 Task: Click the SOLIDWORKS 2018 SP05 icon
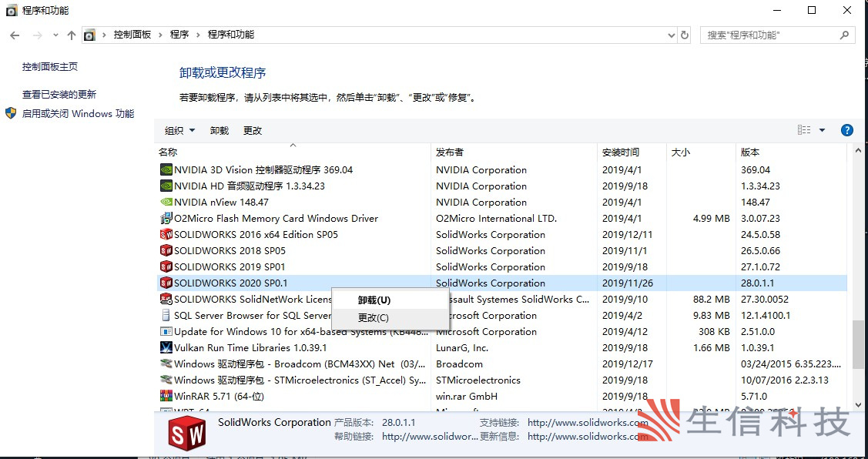coord(166,250)
